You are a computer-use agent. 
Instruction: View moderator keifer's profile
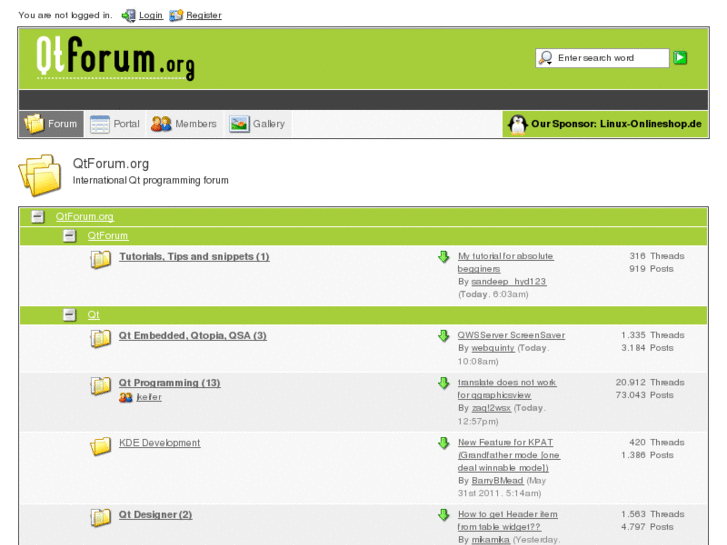pyautogui.click(x=149, y=398)
